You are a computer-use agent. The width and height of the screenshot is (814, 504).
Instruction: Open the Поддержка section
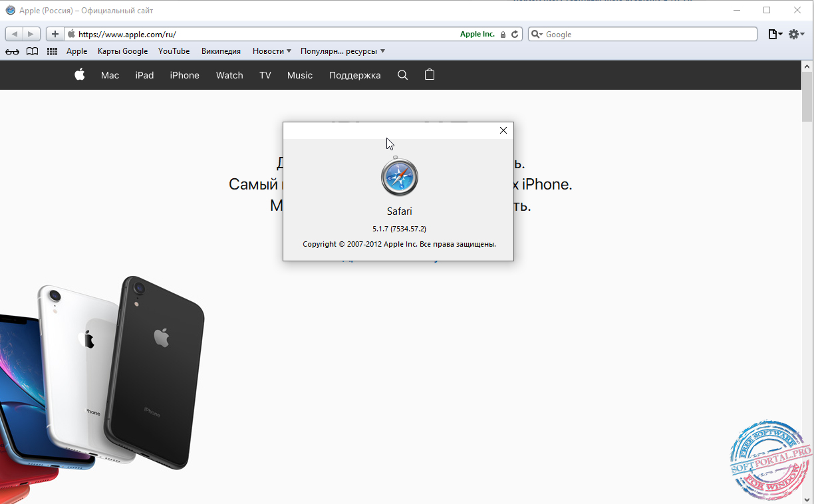[x=354, y=75]
